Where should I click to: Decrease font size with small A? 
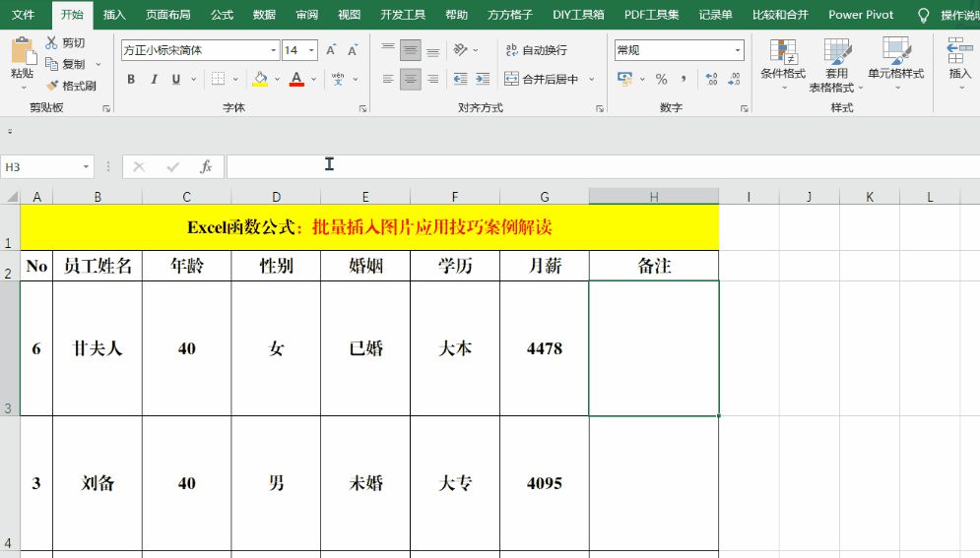353,50
